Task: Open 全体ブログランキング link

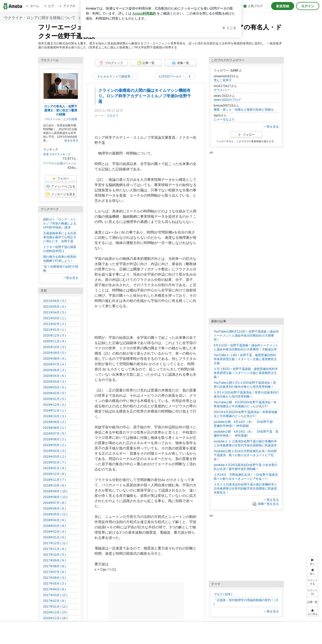Action: click(x=57, y=154)
